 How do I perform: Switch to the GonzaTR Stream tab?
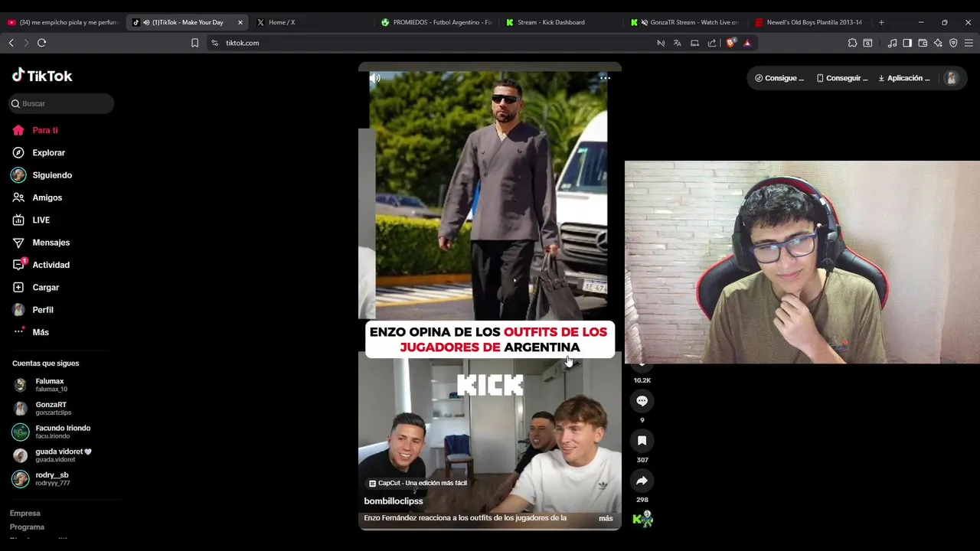685,22
